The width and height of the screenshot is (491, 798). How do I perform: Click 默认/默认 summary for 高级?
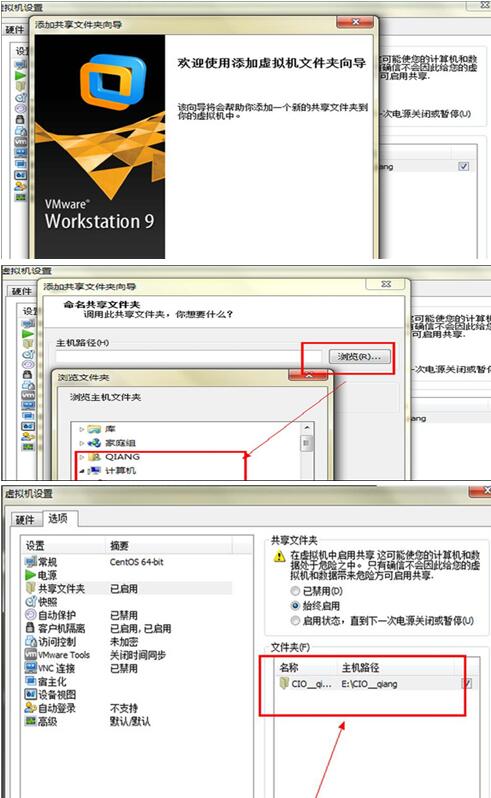[x=130, y=721]
